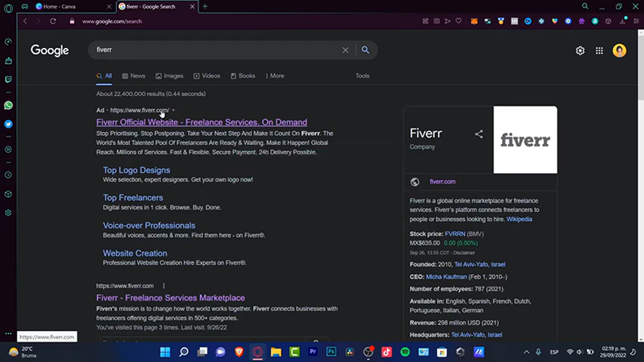Click the snapshot camera icon in address bar
This screenshot has height=362, width=644.
tap(436, 21)
